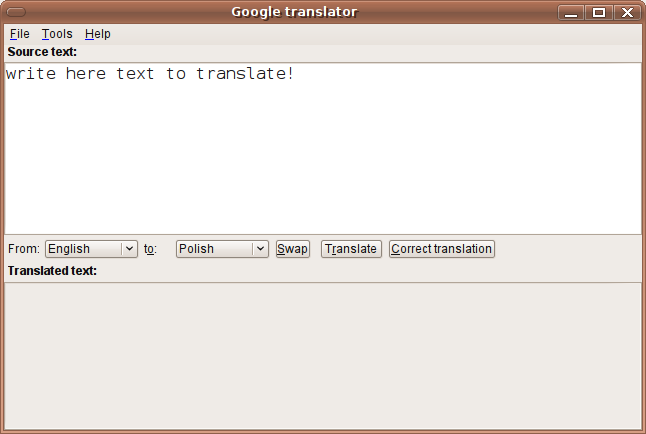Click the "Source text:" label

click(x=42, y=52)
